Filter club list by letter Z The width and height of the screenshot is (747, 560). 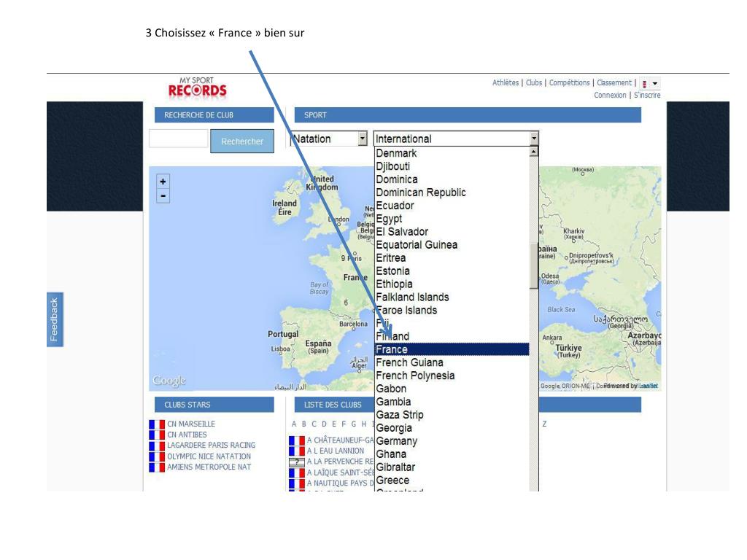tap(544, 424)
